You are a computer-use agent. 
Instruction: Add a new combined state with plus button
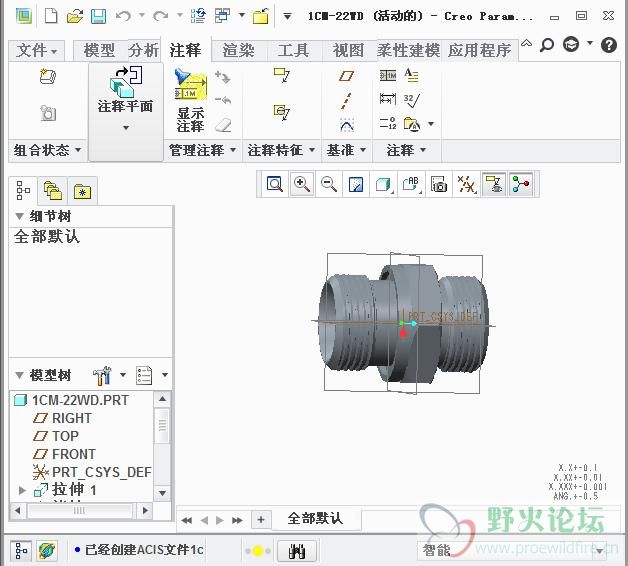(261, 520)
